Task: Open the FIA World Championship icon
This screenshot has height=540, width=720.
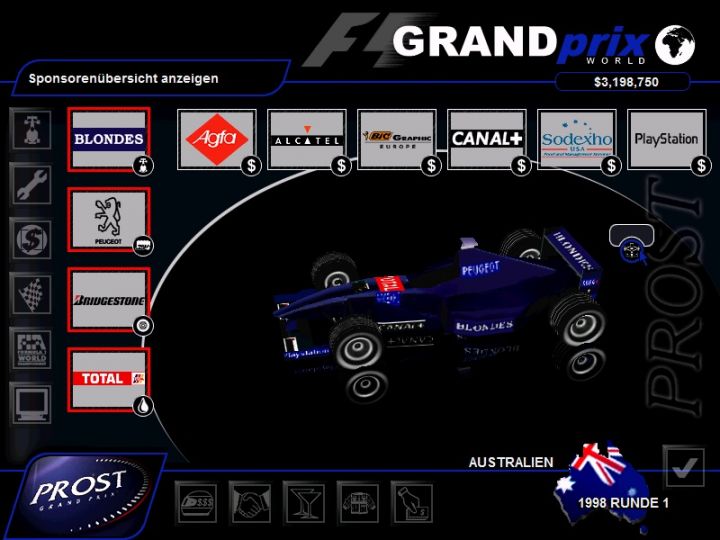Action: coord(30,349)
